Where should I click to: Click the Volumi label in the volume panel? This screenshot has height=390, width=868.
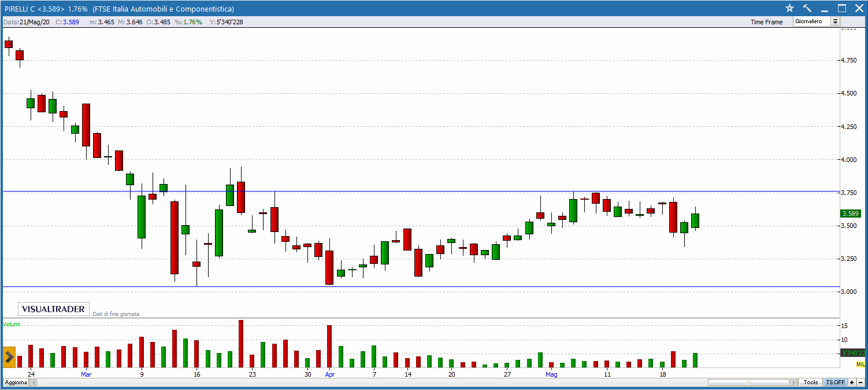point(12,324)
